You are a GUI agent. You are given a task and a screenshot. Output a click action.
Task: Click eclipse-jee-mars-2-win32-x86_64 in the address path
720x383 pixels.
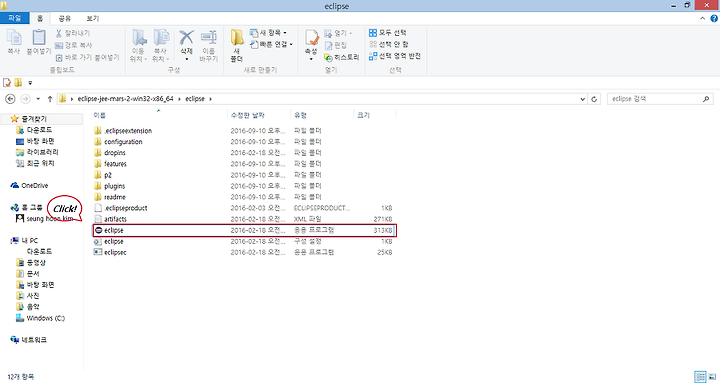point(125,99)
